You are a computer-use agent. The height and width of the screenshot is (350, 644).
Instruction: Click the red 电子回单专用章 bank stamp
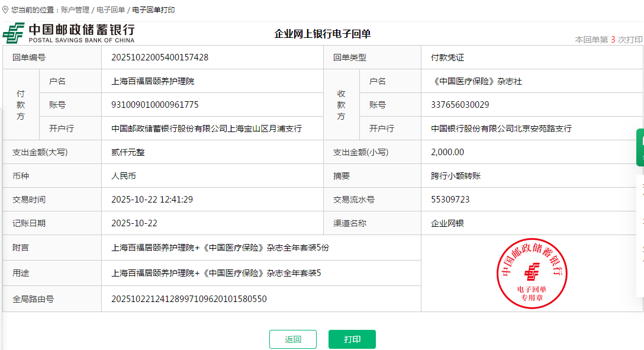[x=532, y=274]
